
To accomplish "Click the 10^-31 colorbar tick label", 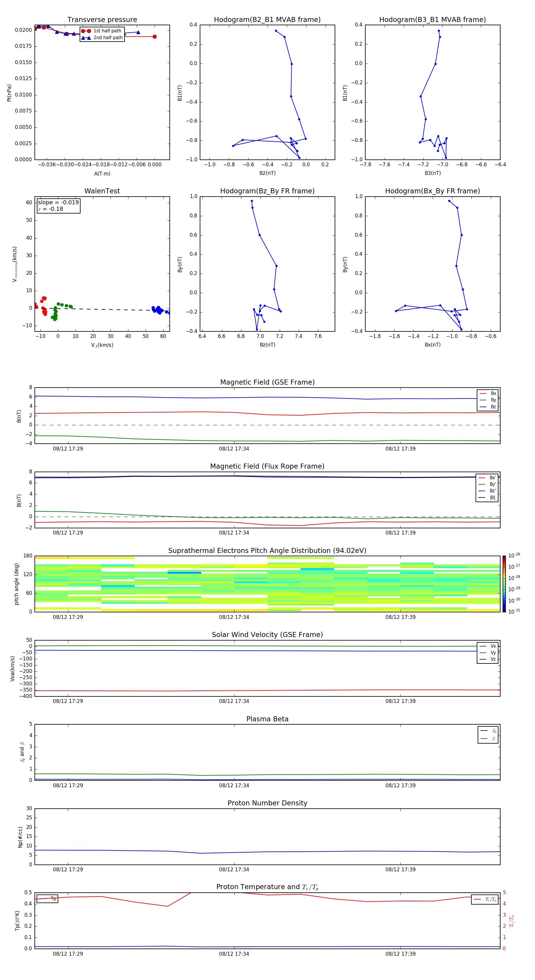I will click(514, 611).
